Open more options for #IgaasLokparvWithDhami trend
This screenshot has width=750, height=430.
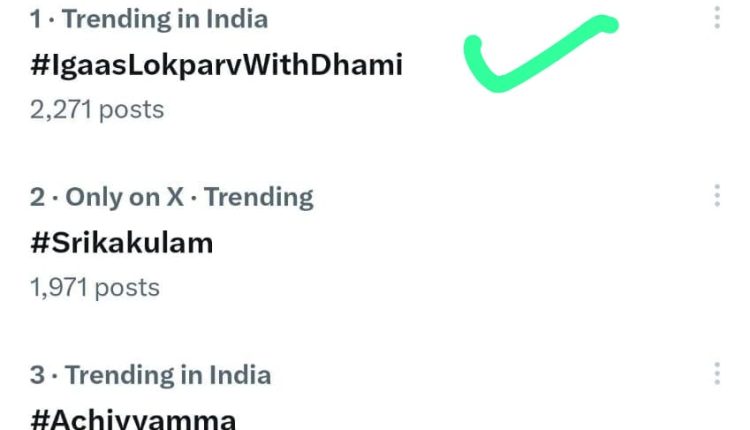pos(717,17)
